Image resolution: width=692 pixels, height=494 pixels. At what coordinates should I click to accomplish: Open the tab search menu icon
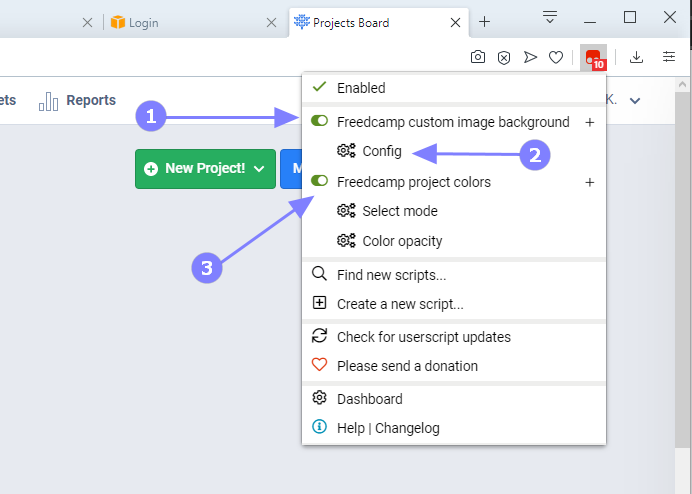549,17
